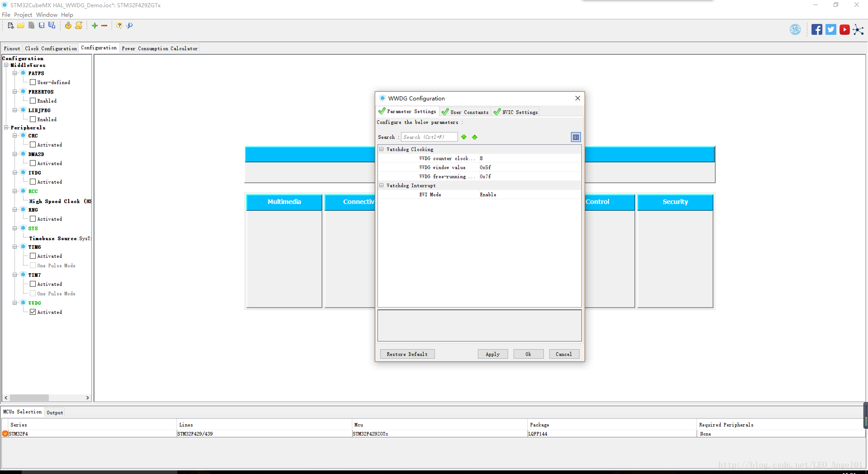Screen dimensions: 868x474
Task: Collapse the WWDG tree node
Action: [x=15, y=303]
